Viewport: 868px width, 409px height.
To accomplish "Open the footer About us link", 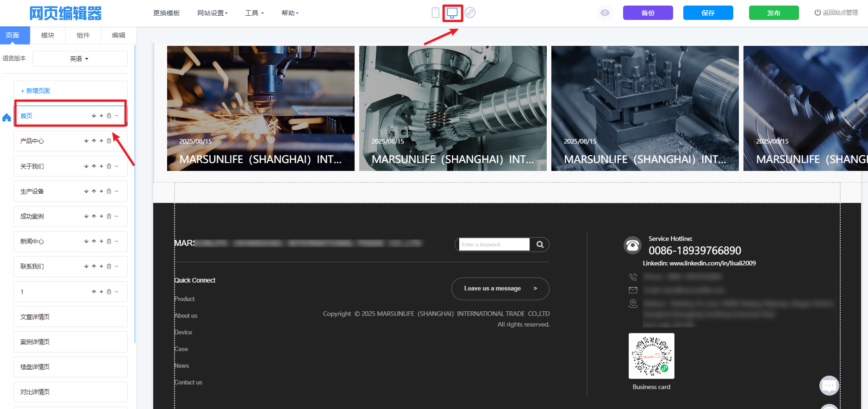I will click(x=186, y=316).
